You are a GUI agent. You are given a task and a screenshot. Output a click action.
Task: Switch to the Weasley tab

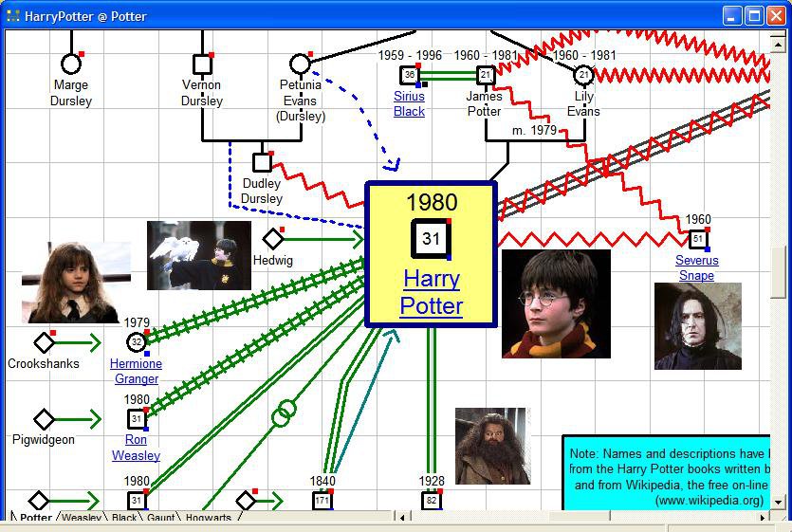tap(82, 517)
